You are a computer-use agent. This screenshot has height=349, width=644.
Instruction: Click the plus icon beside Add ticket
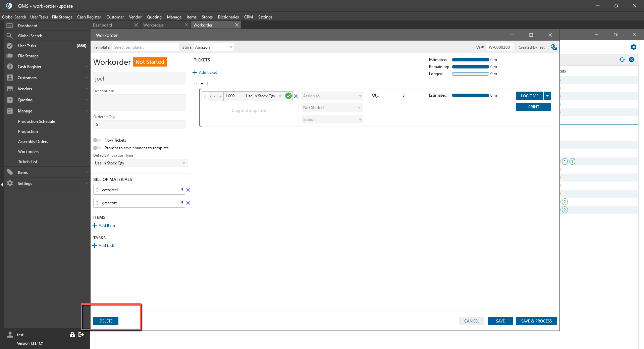point(195,72)
